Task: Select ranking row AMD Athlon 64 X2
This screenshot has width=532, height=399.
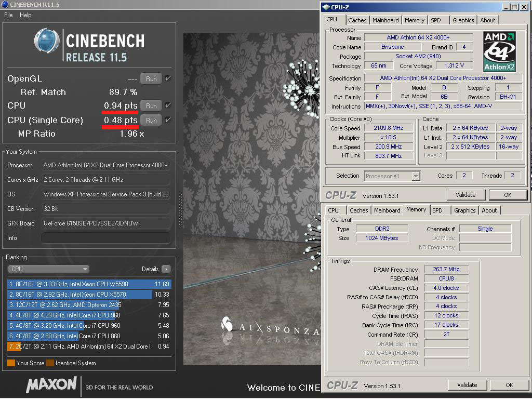Action: coord(89,347)
